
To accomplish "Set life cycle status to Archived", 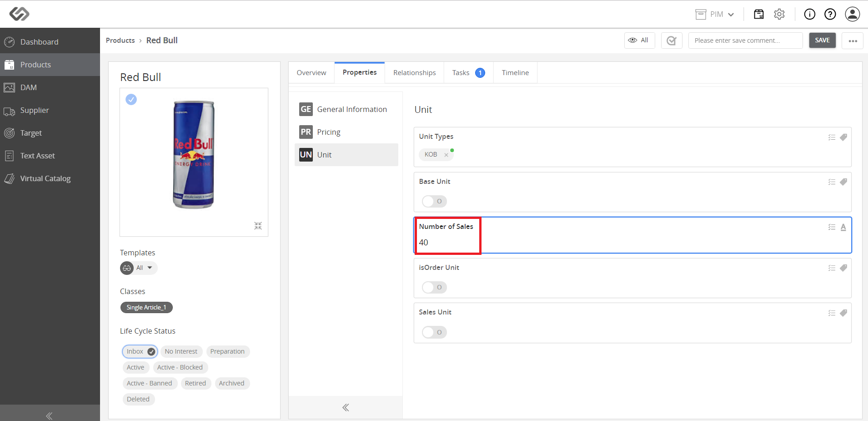I will tap(231, 383).
